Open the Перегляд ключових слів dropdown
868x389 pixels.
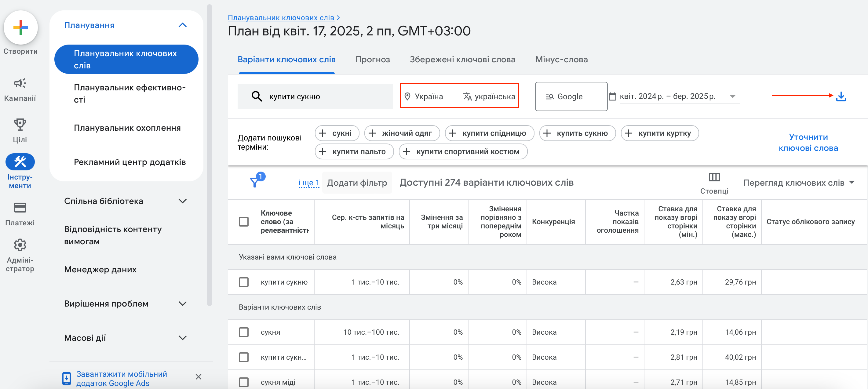coord(799,183)
